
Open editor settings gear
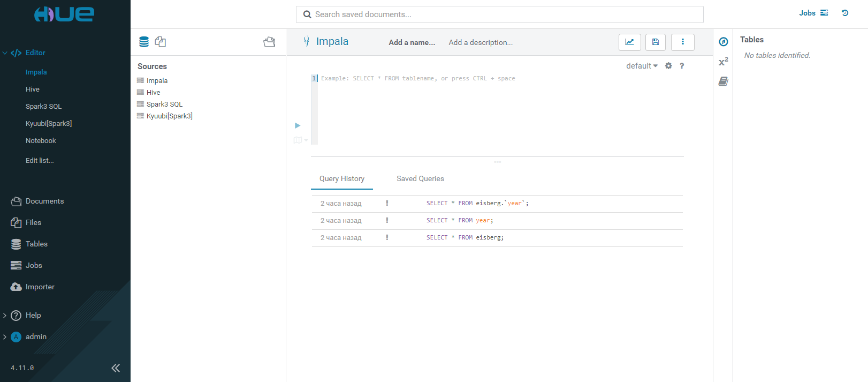(x=668, y=66)
